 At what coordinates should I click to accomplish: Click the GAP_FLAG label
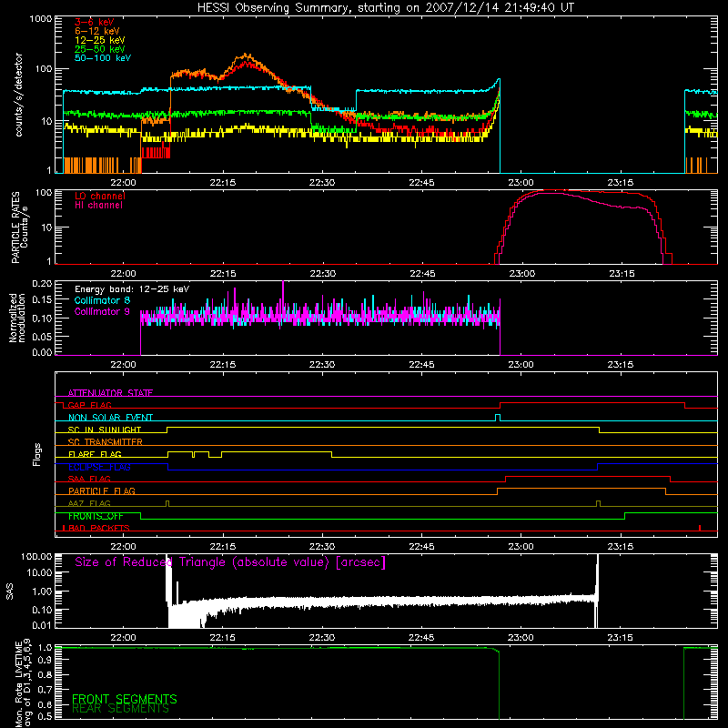tap(89, 405)
